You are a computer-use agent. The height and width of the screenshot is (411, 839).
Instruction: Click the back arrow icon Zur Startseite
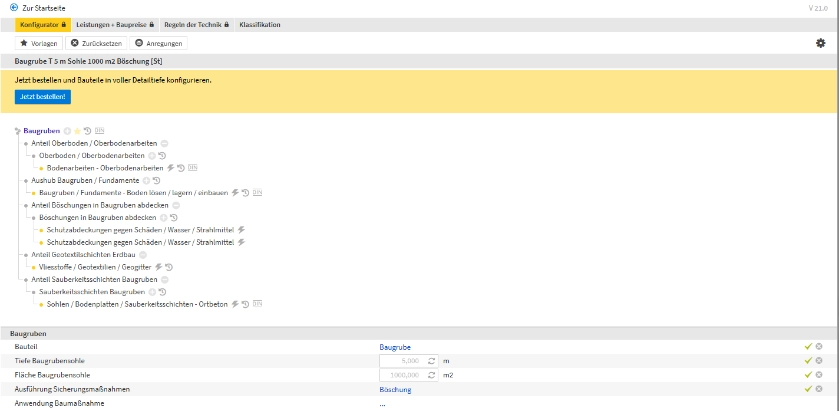click(x=13, y=8)
